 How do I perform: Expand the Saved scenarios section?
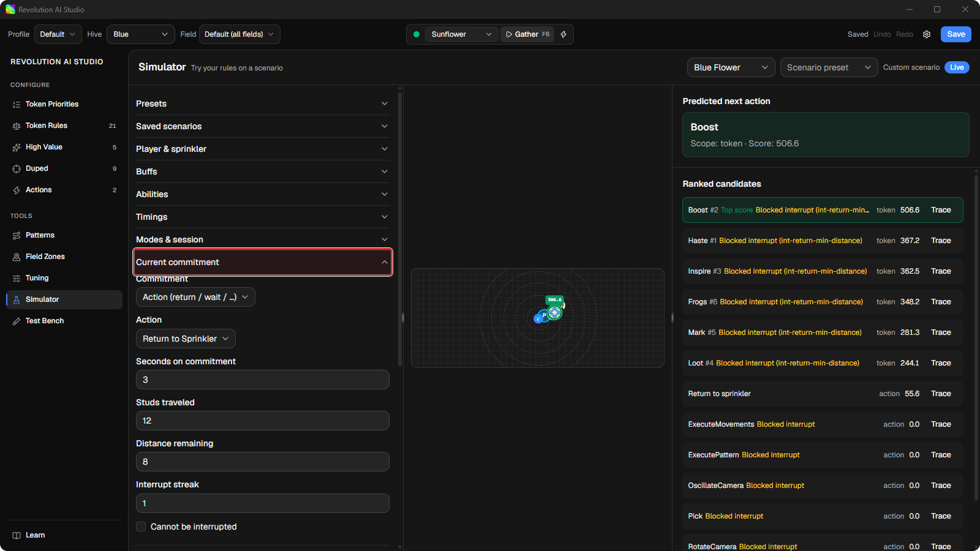pyautogui.click(x=262, y=126)
